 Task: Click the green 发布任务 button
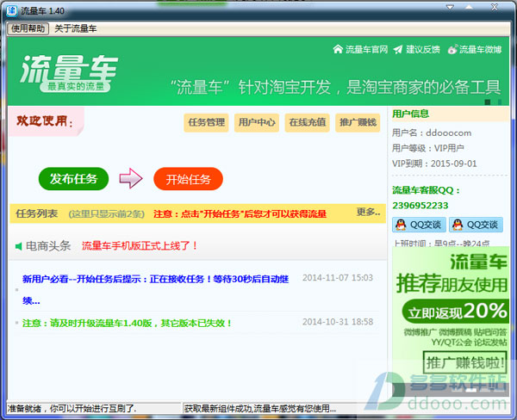(x=73, y=179)
